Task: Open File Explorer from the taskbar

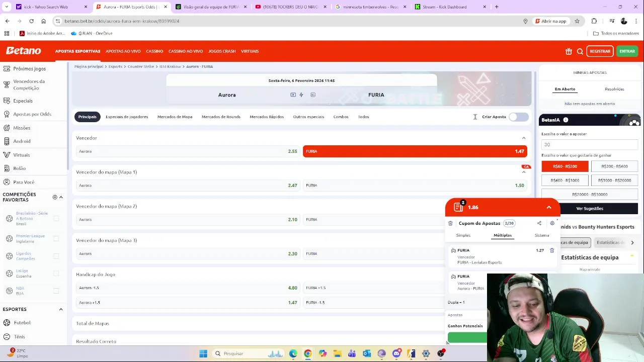Action: pos(337,353)
